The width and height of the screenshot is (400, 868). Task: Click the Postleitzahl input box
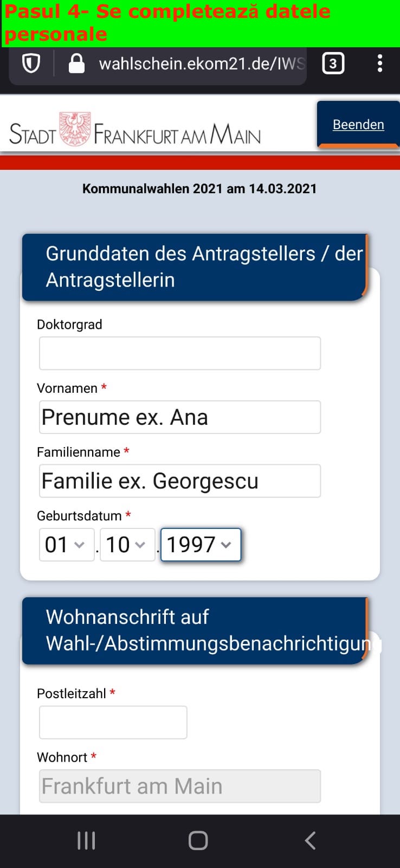(x=113, y=722)
